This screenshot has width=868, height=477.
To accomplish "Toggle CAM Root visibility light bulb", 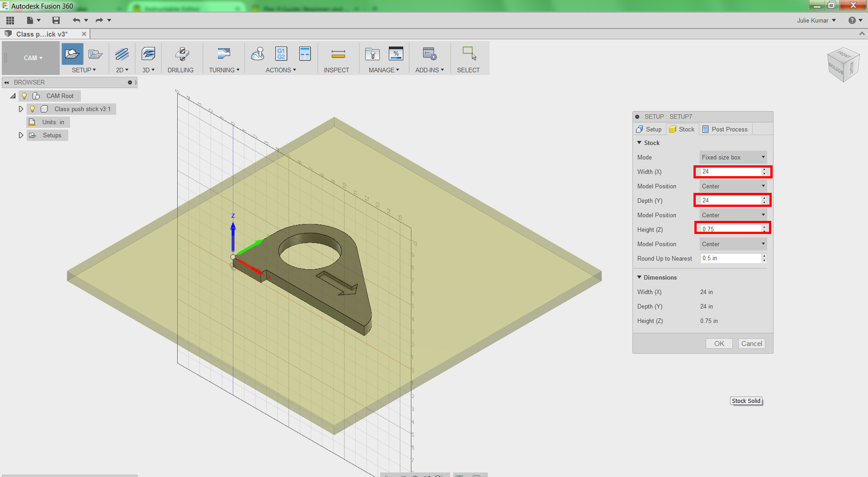I will [x=24, y=96].
